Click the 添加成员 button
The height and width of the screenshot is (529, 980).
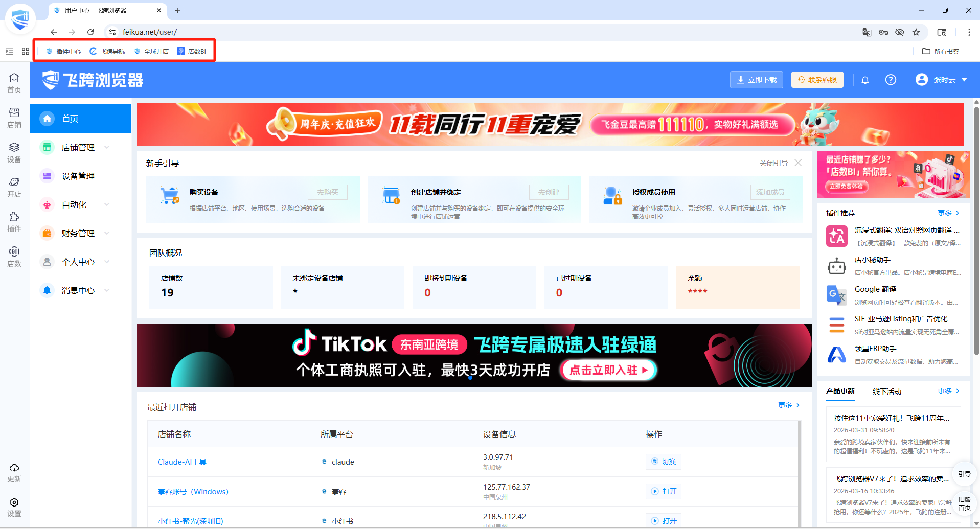pyautogui.click(x=770, y=192)
